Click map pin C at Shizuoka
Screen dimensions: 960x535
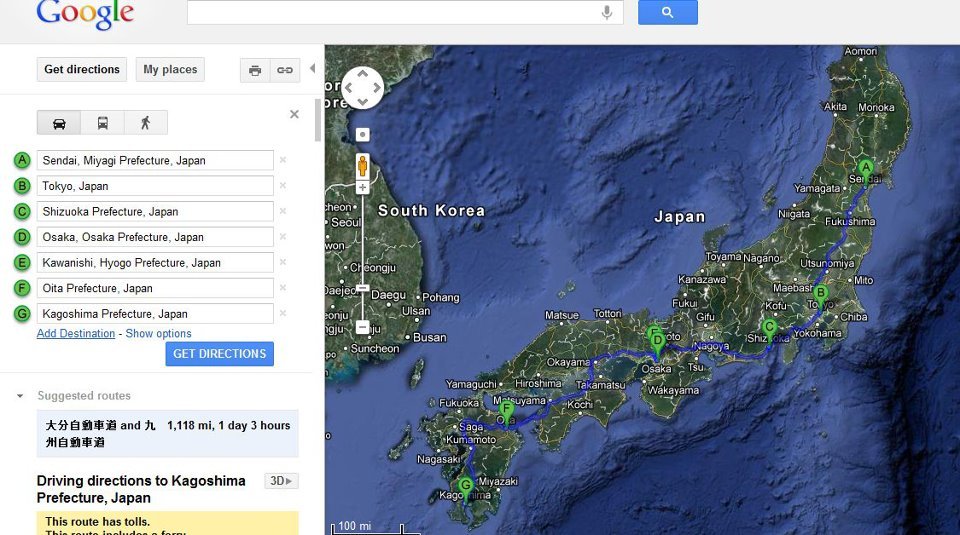tap(769, 330)
